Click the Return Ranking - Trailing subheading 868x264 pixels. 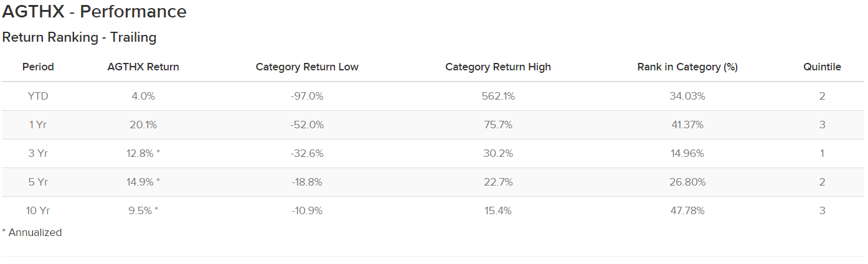79,37
